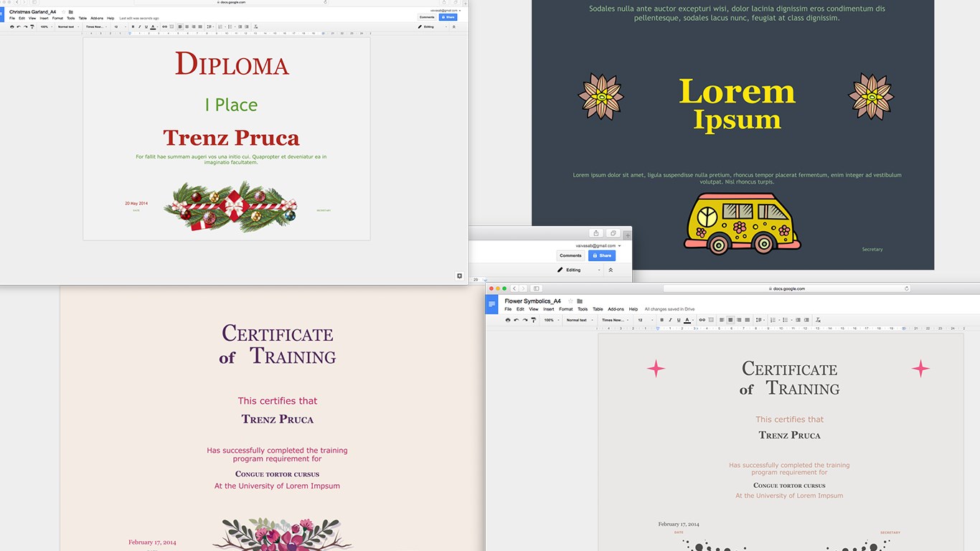Open the text color picker in Flower Symbolics_A4
This screenshot has height=551, width=980.
coord(687,320)
